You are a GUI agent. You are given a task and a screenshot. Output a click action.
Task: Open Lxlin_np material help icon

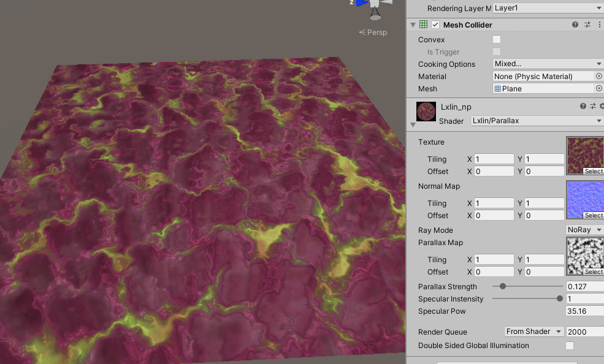pyautogui.click(x=583, y=107)
